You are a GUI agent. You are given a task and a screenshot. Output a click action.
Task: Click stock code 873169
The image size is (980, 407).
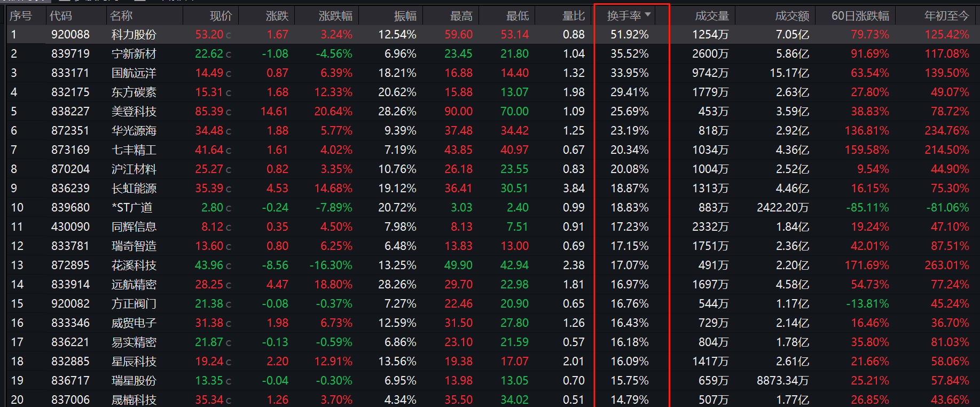click(x=70, y=150)
